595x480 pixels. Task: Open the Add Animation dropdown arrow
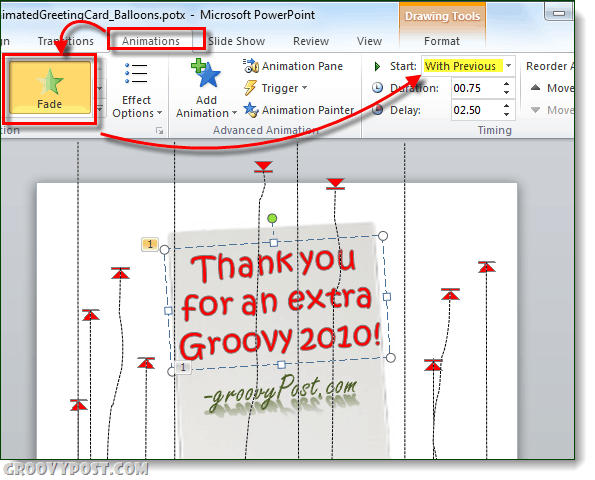(234, 113)
